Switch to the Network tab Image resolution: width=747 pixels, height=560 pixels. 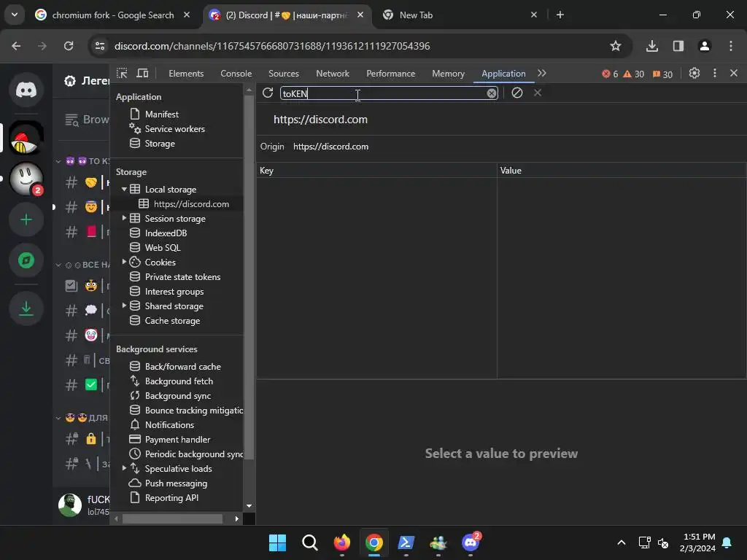(333, 74)
